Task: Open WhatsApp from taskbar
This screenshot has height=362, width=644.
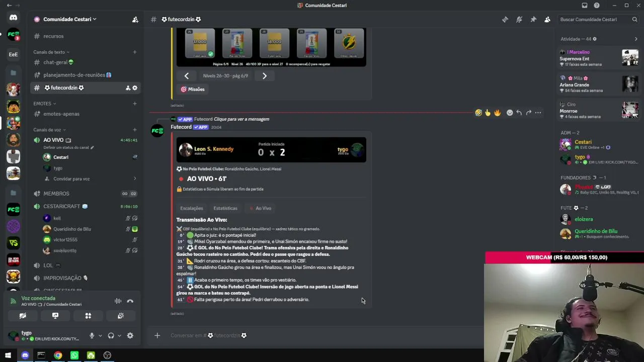Action: pyautogui.click(x=74, y=355)
